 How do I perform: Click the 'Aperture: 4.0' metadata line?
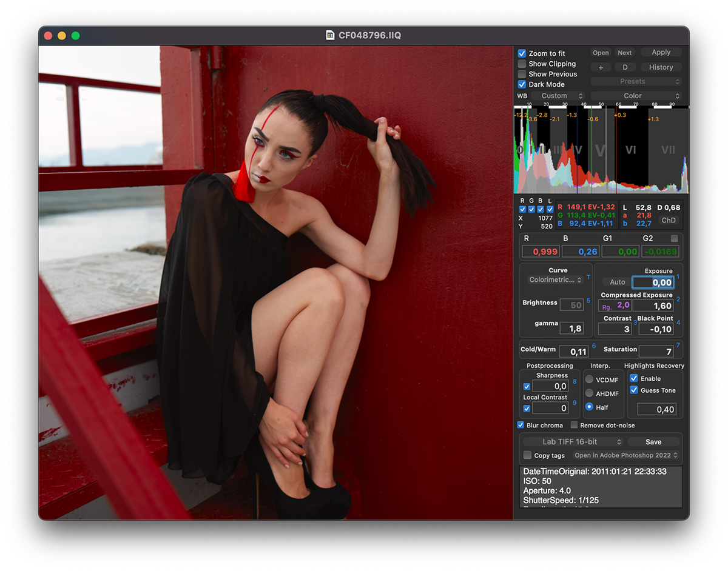pyautogui.click(x=547, y=490)
